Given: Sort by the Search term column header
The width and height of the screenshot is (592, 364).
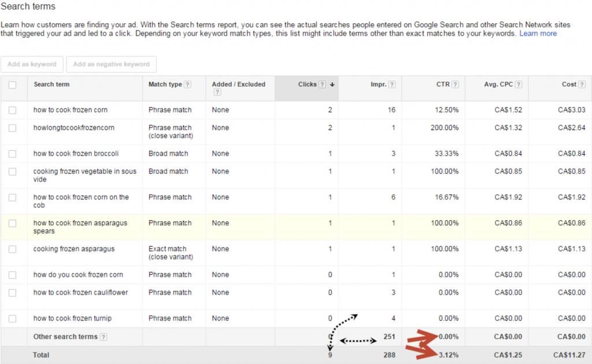Looking at the screenshot, I should (x=51, y=84).
